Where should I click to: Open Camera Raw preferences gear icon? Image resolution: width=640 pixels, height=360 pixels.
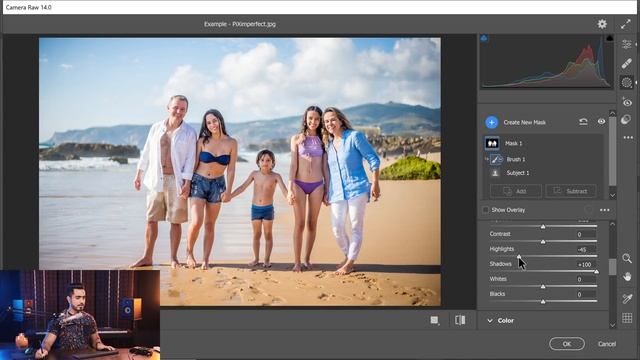tap(602, 24)
